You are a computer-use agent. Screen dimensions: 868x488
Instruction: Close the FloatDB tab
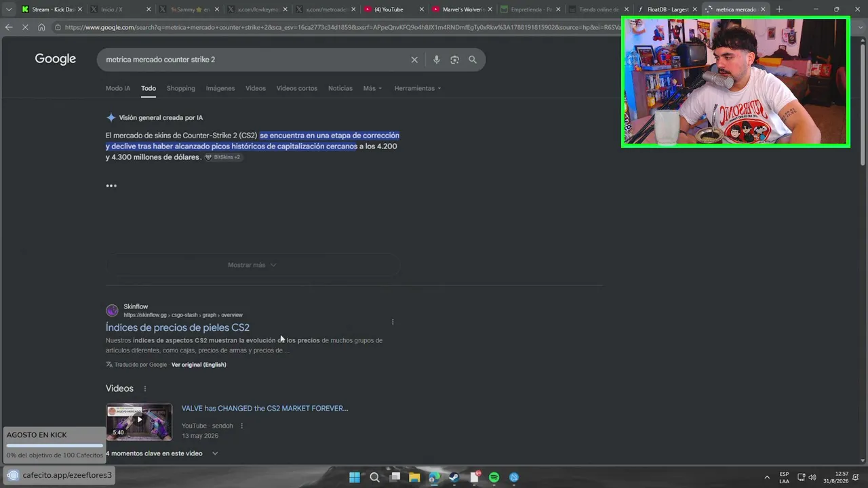point(694,9)
